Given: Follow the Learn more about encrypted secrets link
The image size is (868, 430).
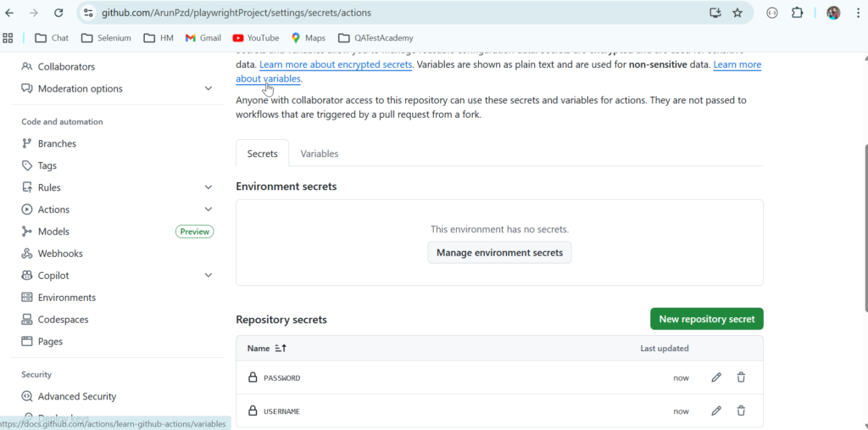Looking at the screenshot, I should (336, 64).
